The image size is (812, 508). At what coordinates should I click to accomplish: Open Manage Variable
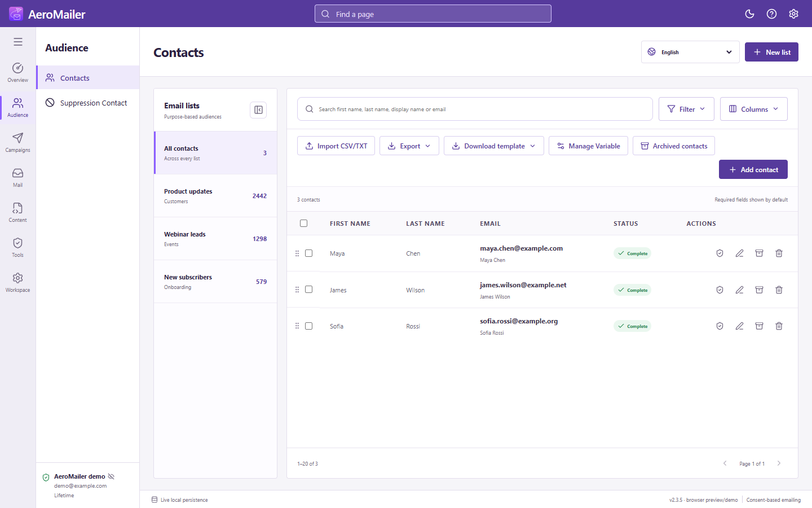tap(588, 146)
